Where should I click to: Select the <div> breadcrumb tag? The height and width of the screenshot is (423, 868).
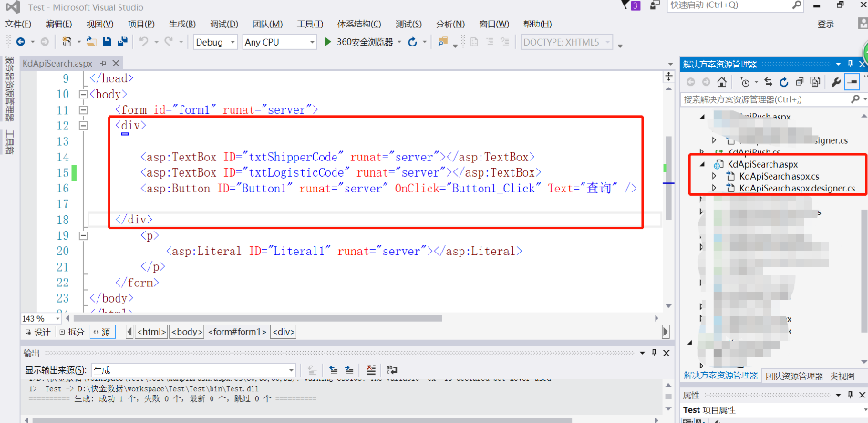tap(284, 332)
